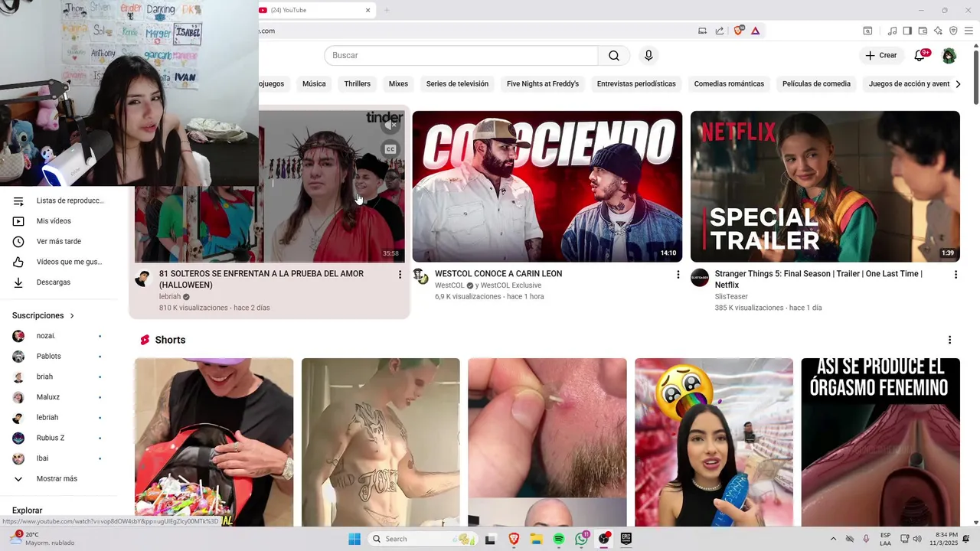The width and height of the screenshot is (980, 551).
Task: Open options for Stranger Things 5 trailer
Action: pos(955,274)
